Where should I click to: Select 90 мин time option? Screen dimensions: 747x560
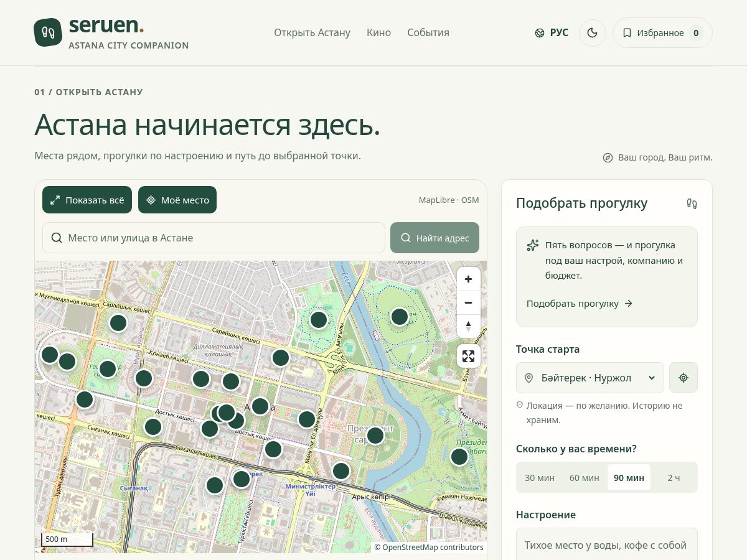coord(629,478)
